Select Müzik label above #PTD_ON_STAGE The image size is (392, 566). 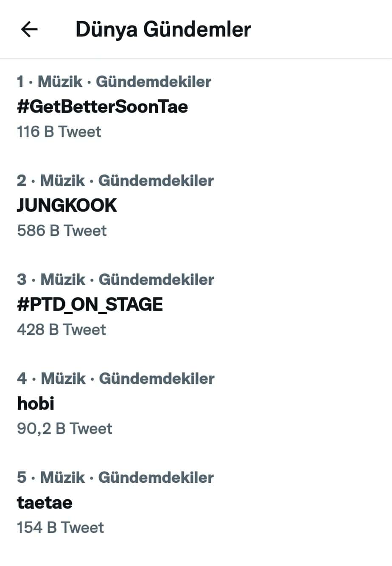click(x=63, y=279)
